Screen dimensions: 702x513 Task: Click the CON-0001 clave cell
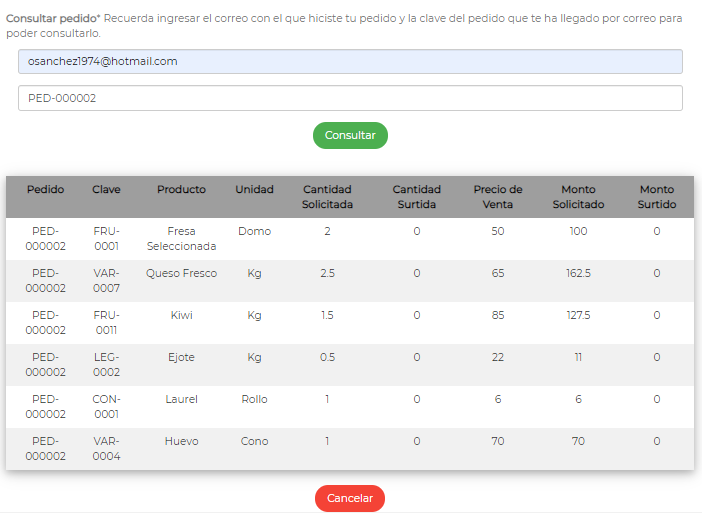(106, 407)
